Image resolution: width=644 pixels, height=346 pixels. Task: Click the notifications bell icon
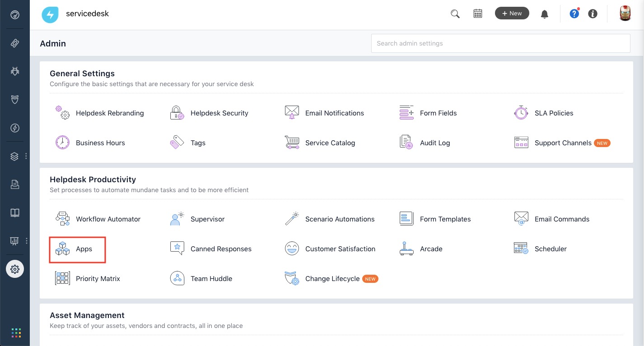point(545,14)
